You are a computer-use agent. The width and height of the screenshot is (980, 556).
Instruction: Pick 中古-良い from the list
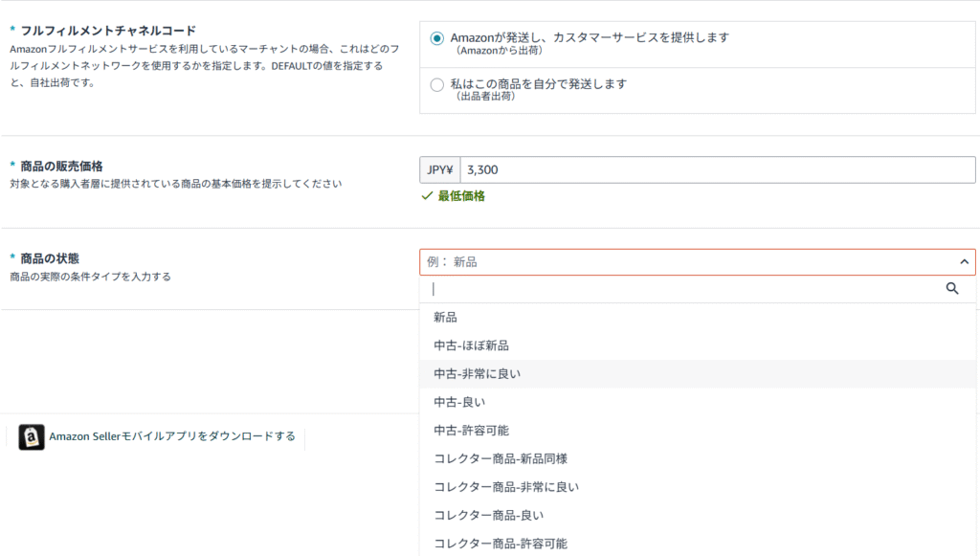pos(460,402)
